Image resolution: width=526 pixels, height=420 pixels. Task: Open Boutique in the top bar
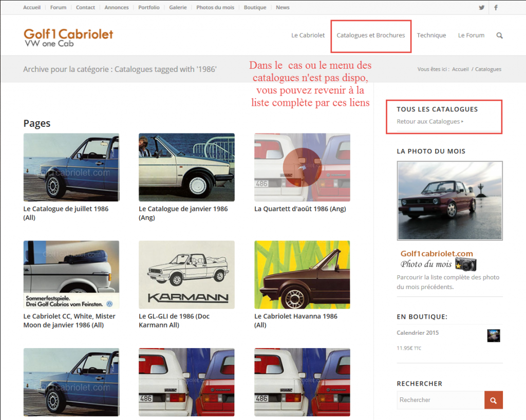(255, 7)
